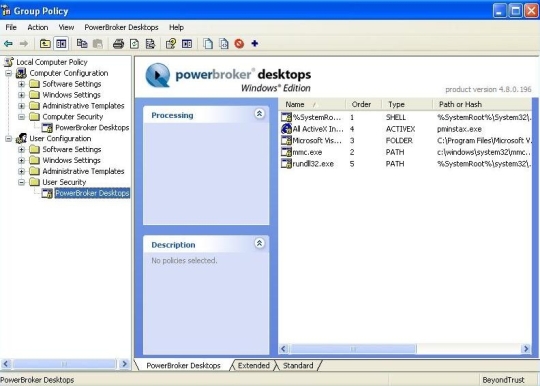Toggle the Show/Hide Console Tree icon
Viewport: 540px width, 386px height.
pyautogui.click(x=61, y=44)
